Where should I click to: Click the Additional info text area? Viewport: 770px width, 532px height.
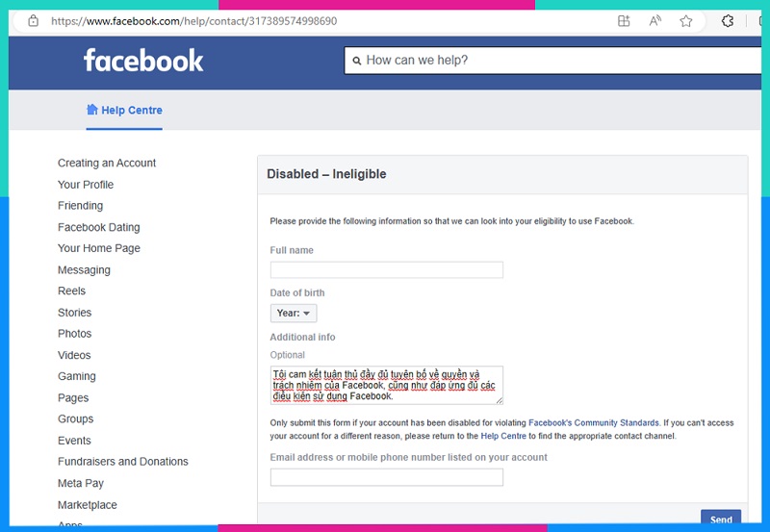click(387, 385)
